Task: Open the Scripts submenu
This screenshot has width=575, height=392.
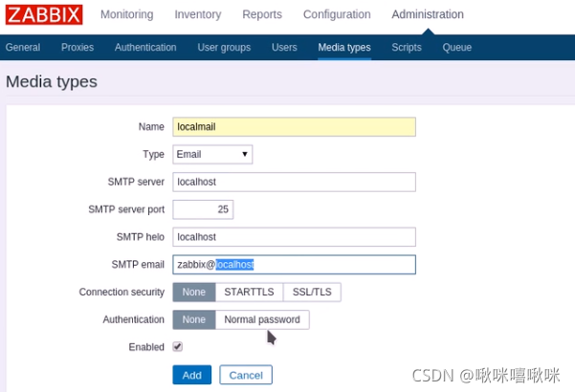Action: (x=407, y=47)
